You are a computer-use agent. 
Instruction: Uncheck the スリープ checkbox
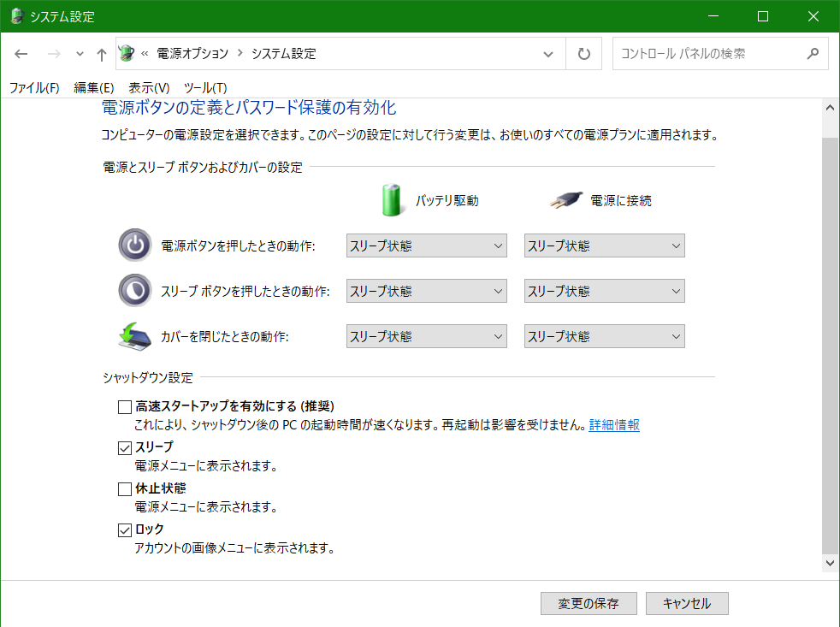(125, 447)
